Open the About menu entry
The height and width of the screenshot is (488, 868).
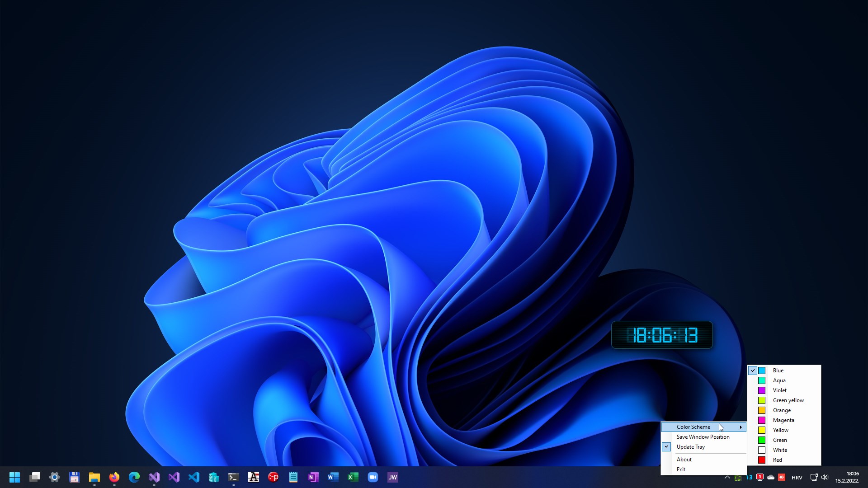pos(704,460)
